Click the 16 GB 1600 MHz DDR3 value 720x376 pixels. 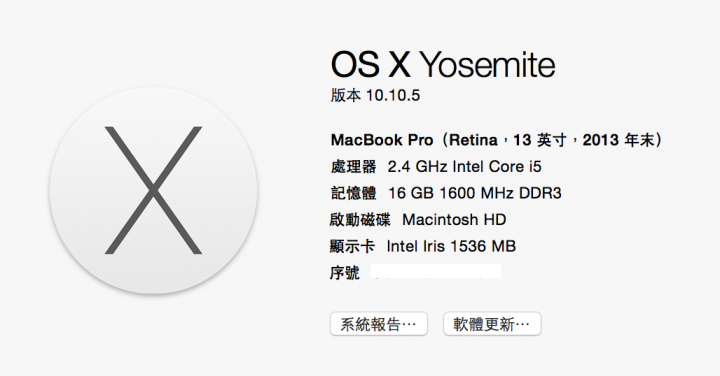coord(475,193)
